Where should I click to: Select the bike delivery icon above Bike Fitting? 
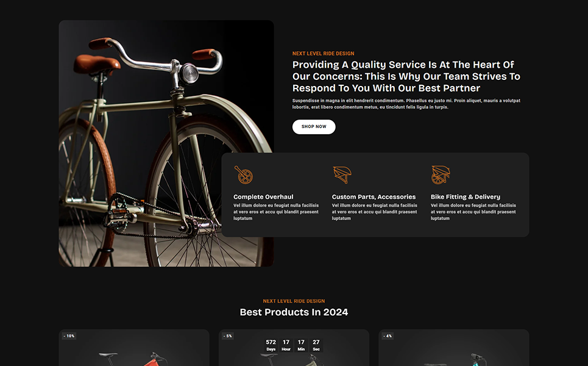tap(441, 175)
